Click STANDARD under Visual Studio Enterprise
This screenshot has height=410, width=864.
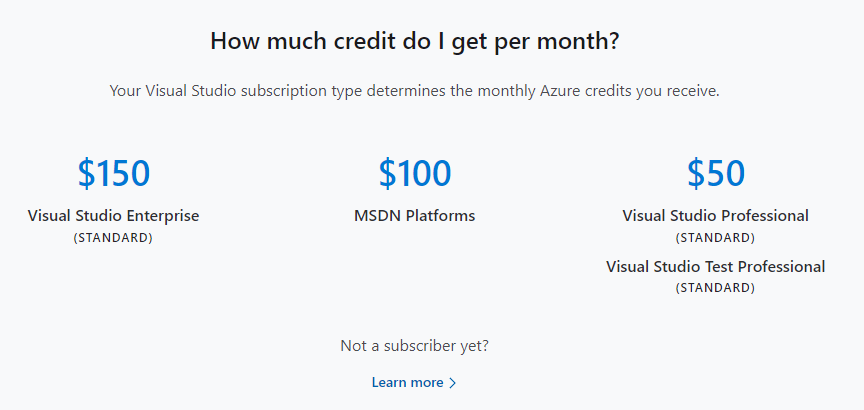click(x=113, y=238)
